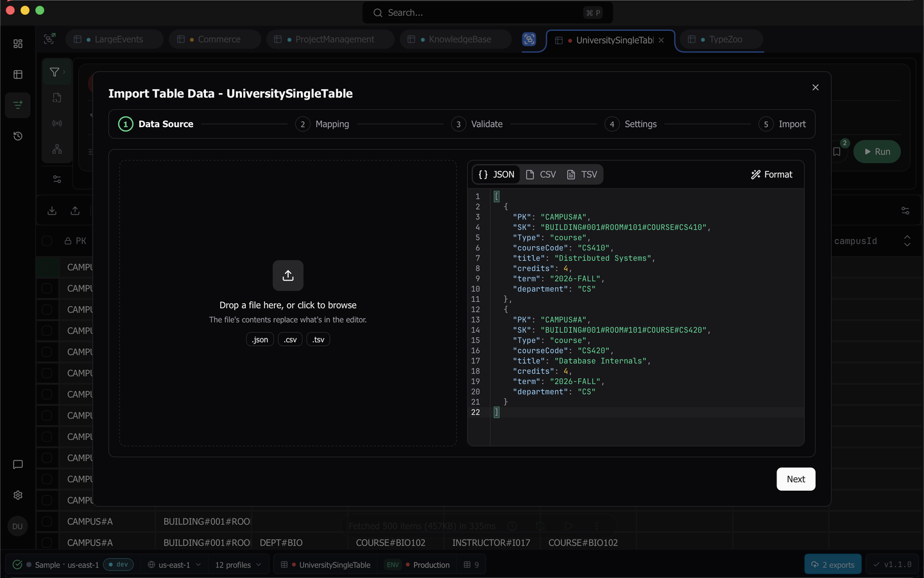Go to step 2 Mapping
This screenshot has width=924, height=578.
click(323, 124)
